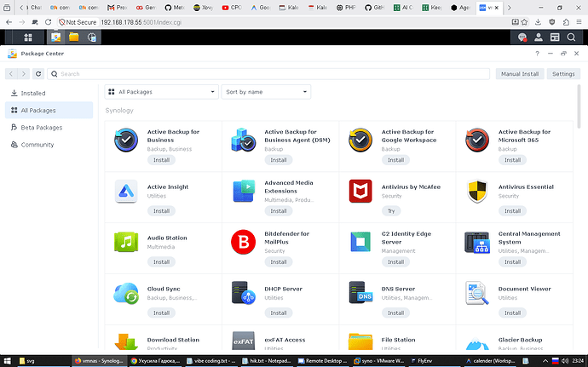The height and width of the screenshot is (367, 588).
Task: Go forward in Package Center navigation
Action: [24, 74]
